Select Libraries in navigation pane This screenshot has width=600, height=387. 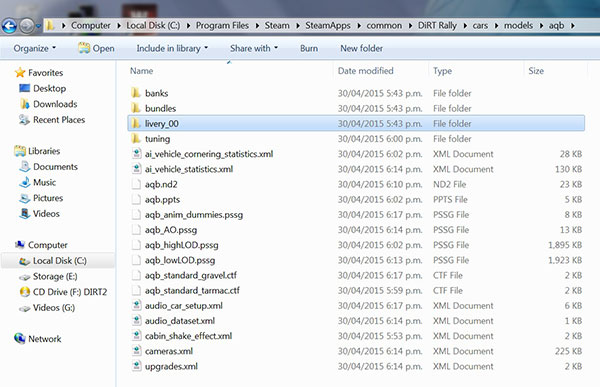[x=38, y=151]
